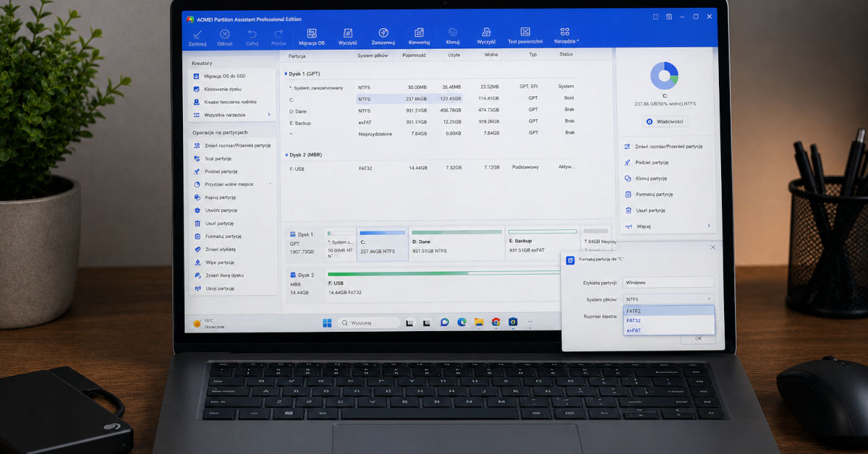
Task: Click the Właściwości button
Action: point(664,122)
